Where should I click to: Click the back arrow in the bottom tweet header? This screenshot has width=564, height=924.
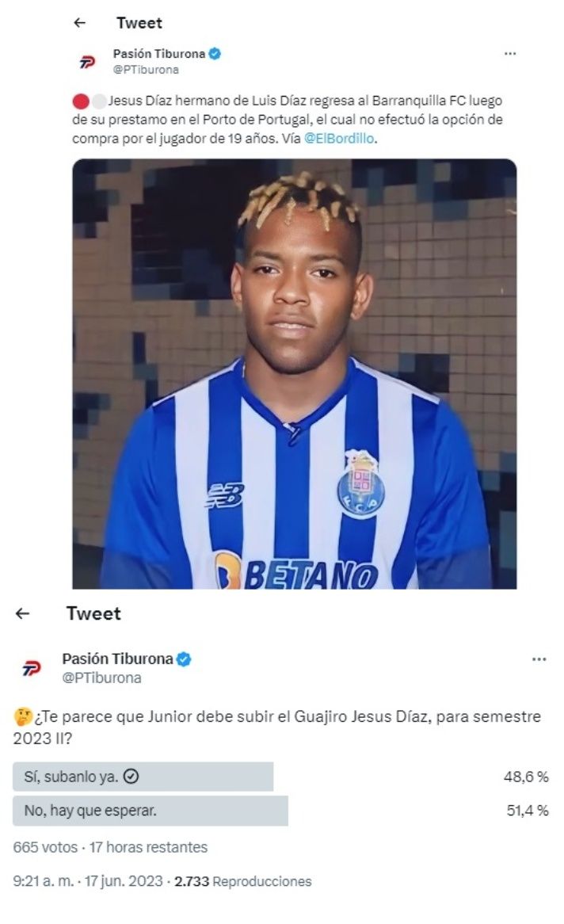tap(22, 613)
